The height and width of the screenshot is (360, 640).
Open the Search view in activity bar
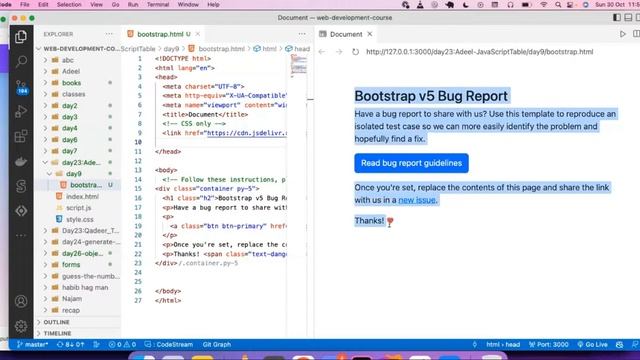[21, 61]
